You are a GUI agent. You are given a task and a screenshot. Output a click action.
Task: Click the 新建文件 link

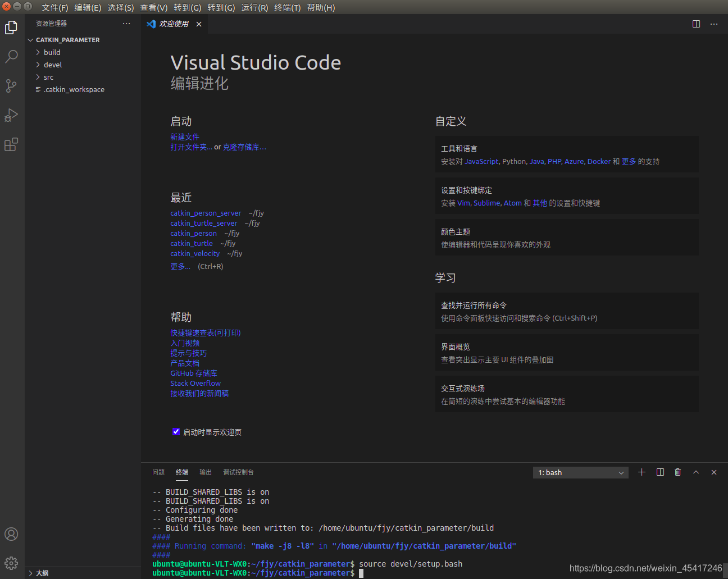pos(185,137)
